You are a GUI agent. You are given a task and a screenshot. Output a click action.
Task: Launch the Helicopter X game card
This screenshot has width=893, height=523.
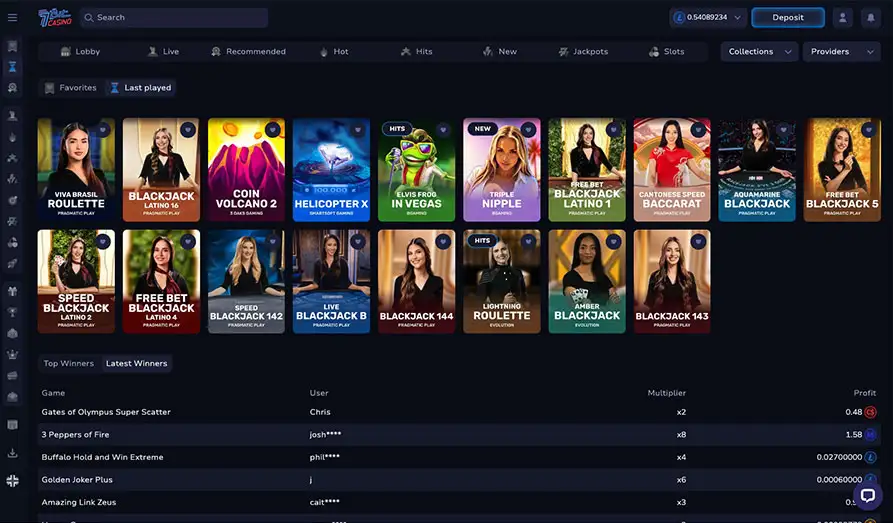coord(331,170)
